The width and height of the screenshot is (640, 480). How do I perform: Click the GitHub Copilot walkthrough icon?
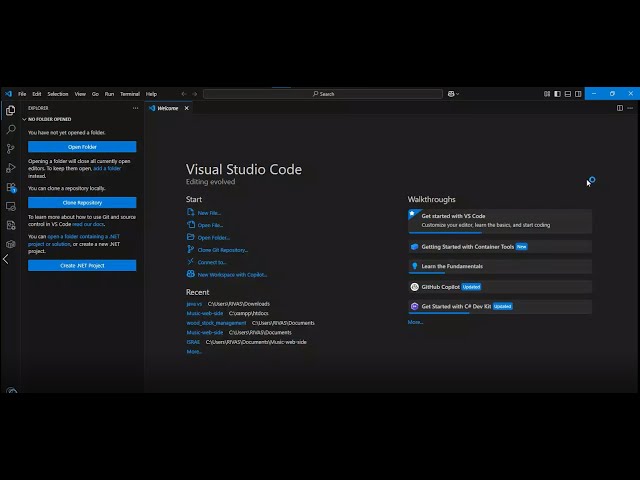point(414,287)
